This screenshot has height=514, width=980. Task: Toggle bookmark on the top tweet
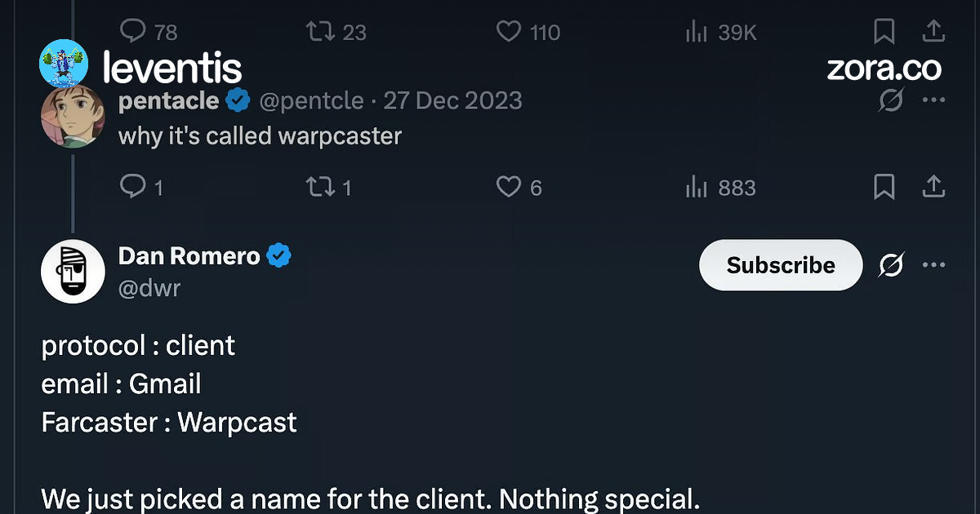coord(884,32)
